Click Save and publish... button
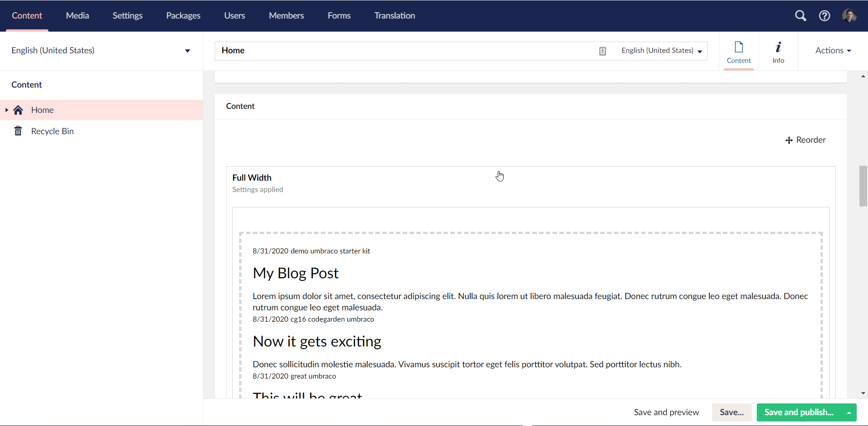 pos(799,412)
